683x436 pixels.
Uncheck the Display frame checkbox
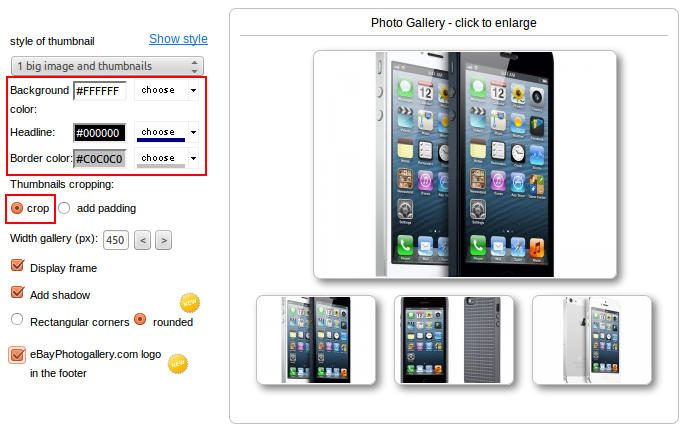point(17,265)
